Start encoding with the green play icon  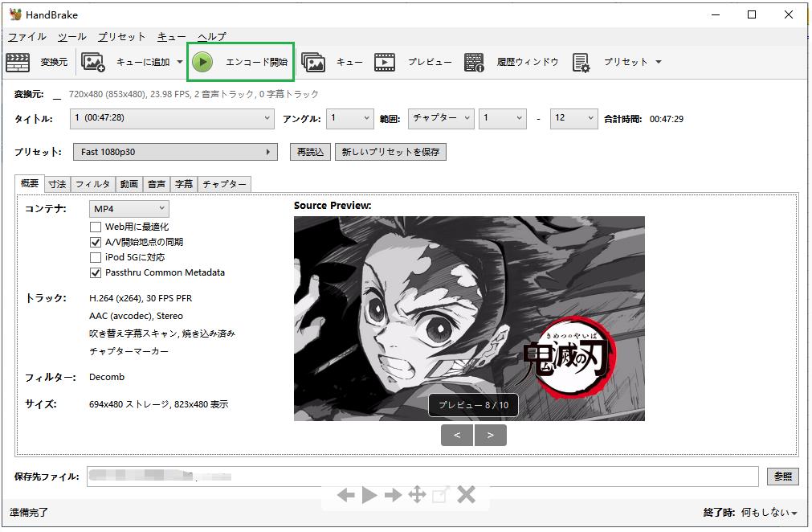pyautogui.click(x=202, y=62)
